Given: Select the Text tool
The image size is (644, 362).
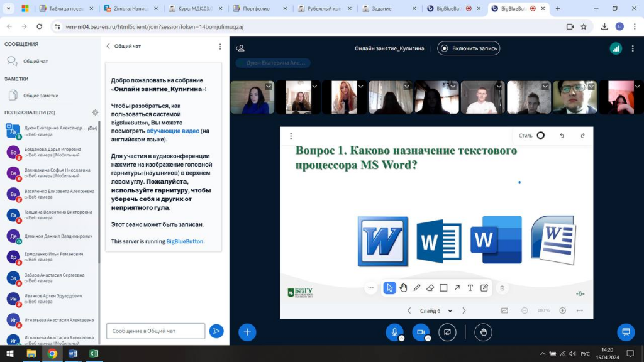Looking at the screenshot, I should click(470, 288).
